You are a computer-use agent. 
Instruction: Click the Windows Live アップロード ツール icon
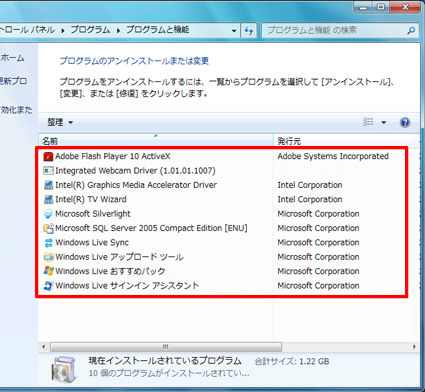(48, 257)
